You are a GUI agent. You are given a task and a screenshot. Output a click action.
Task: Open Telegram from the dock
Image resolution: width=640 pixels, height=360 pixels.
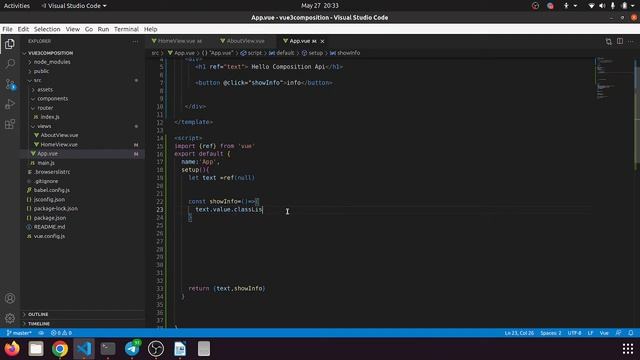[132, 349]
